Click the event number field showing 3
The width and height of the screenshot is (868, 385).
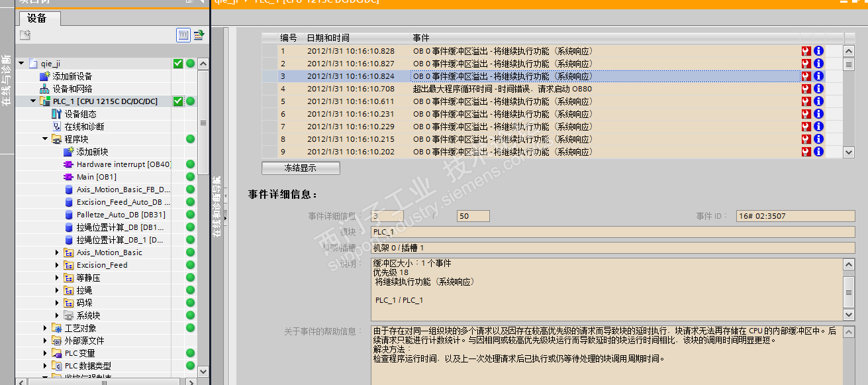tap(387, 216)
